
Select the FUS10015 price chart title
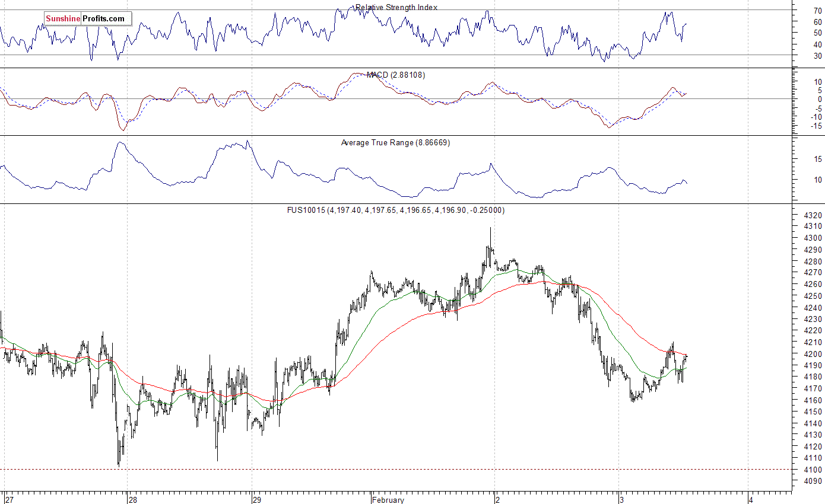[396, 210]
